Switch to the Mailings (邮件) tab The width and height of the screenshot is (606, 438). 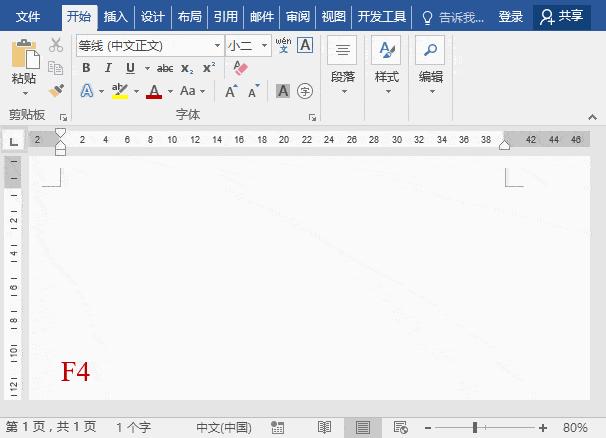(x=262, y=17)
